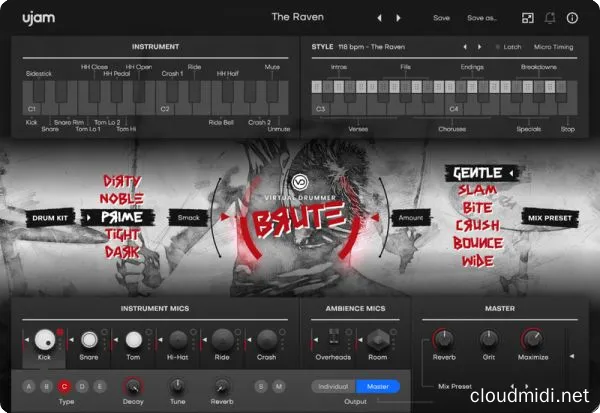
Task: Click the Amount slider red marker
Action: (x=375, y=217)
